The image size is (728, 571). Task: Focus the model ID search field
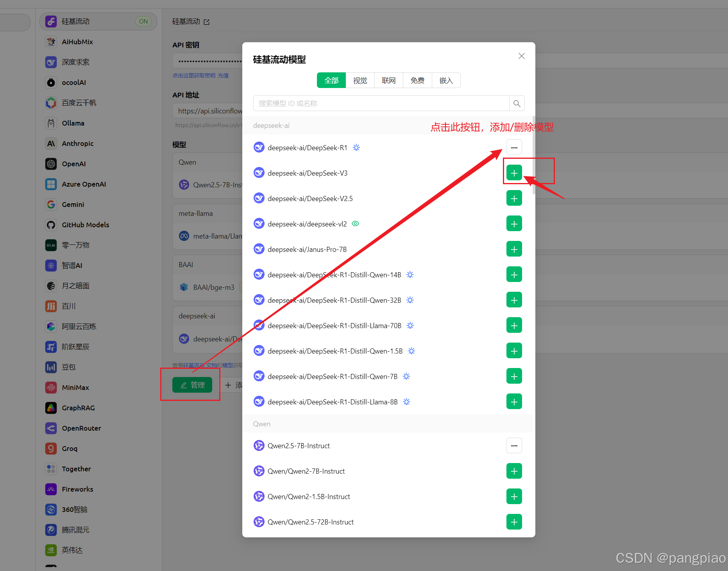click(x=381, y=104)
